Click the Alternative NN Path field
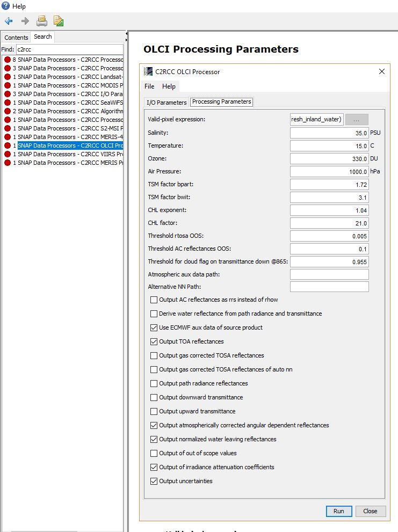The width and height of the screenshot is (398, 532). 329,287
